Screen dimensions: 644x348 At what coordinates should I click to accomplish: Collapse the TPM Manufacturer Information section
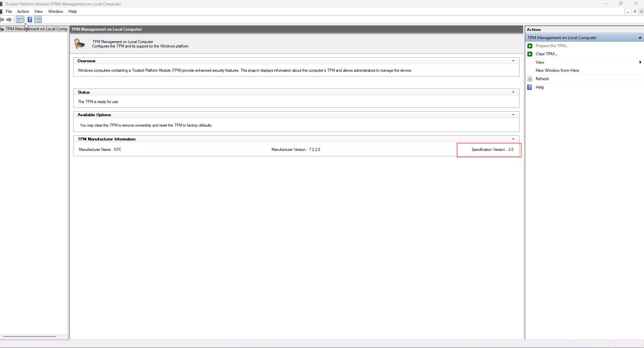pos(513,139)
